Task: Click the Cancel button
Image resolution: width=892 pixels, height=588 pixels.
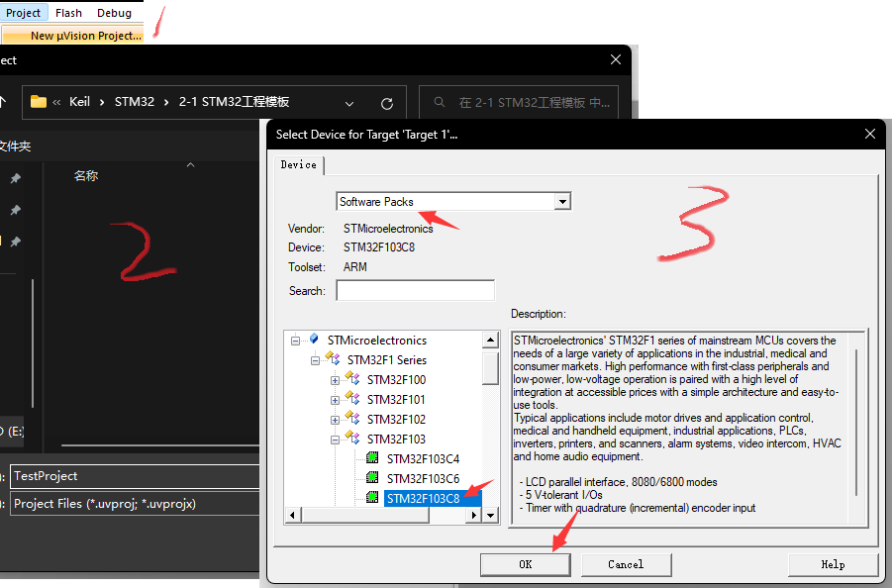Action: pos(626,564)
